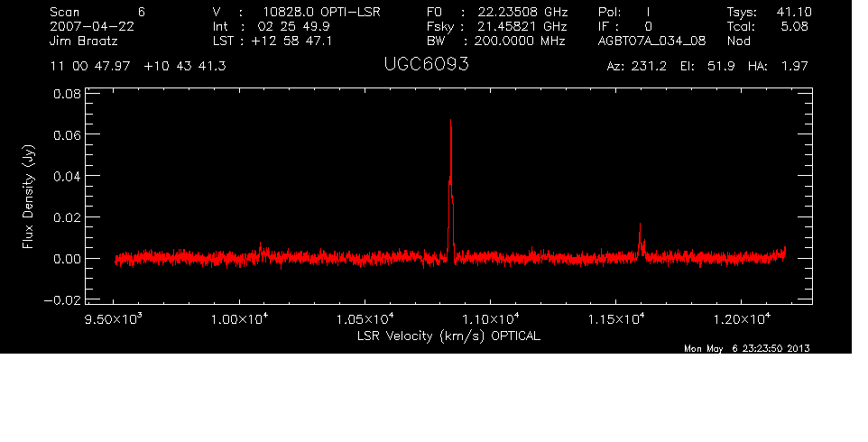Click the 0.02 y-axis tick label
Viewport: 868px width, 442px height.
point(67,217)
